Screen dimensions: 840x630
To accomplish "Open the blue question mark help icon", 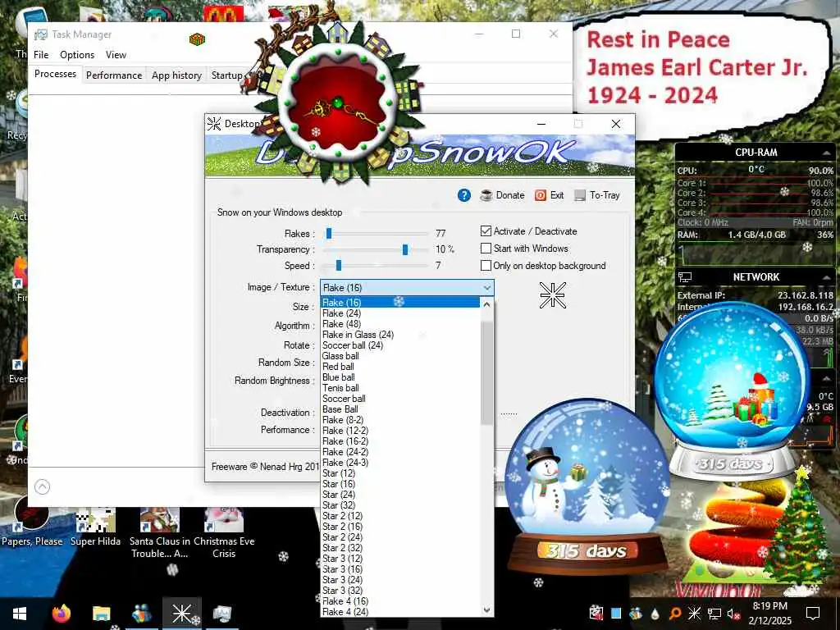I will (464, 195).
